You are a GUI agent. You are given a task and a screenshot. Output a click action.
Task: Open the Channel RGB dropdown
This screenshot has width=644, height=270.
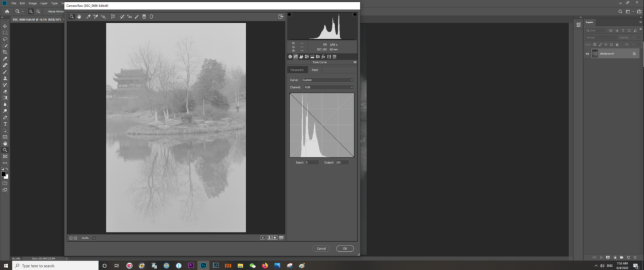328,87
